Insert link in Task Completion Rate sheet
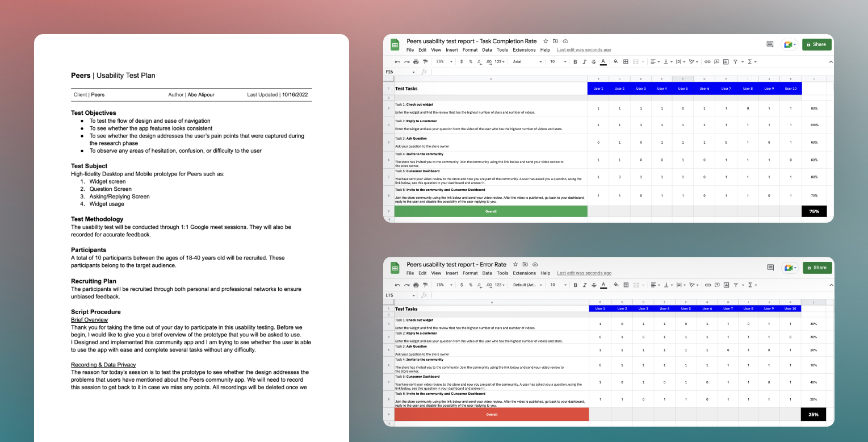Image resolution: width=868 pixels, height=442 pixels. click(707, 61)
